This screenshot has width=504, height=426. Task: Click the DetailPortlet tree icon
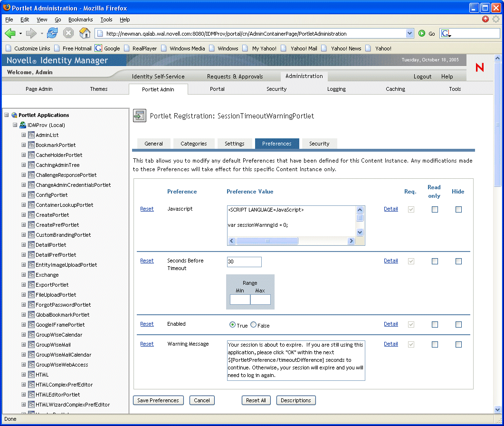pos(31,244)
